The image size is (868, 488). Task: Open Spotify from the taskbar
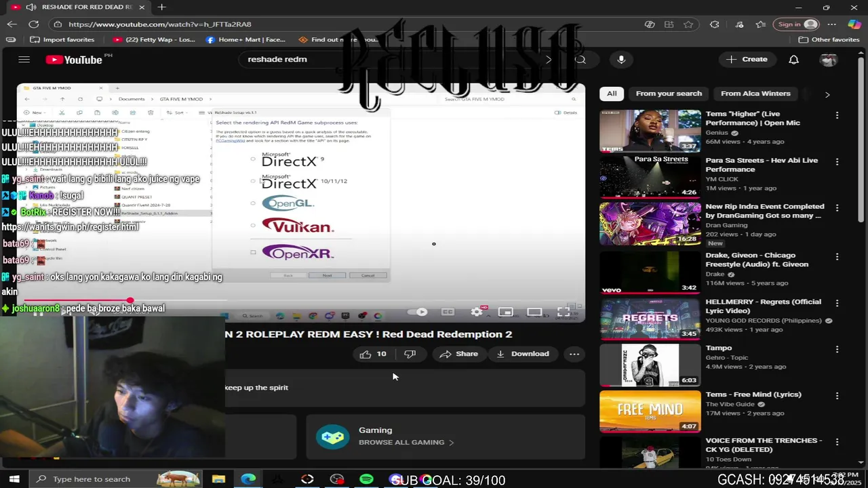[x=366, y=479]
